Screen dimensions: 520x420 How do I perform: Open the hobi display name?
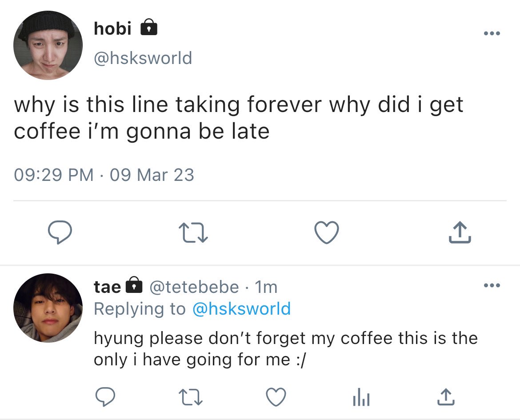point(112,28)
